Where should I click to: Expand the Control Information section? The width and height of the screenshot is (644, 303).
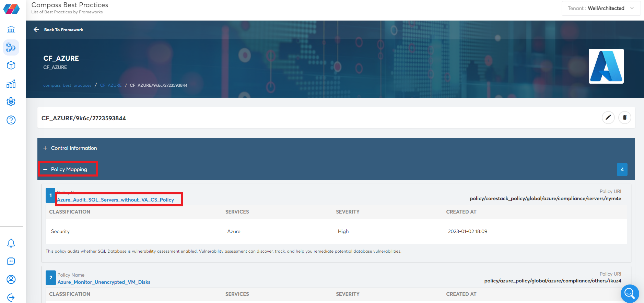[x=336, y=148]
